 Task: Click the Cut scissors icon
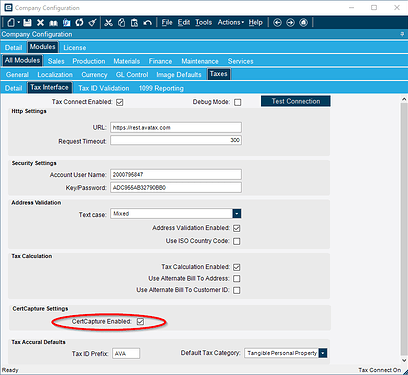(108, 23)
